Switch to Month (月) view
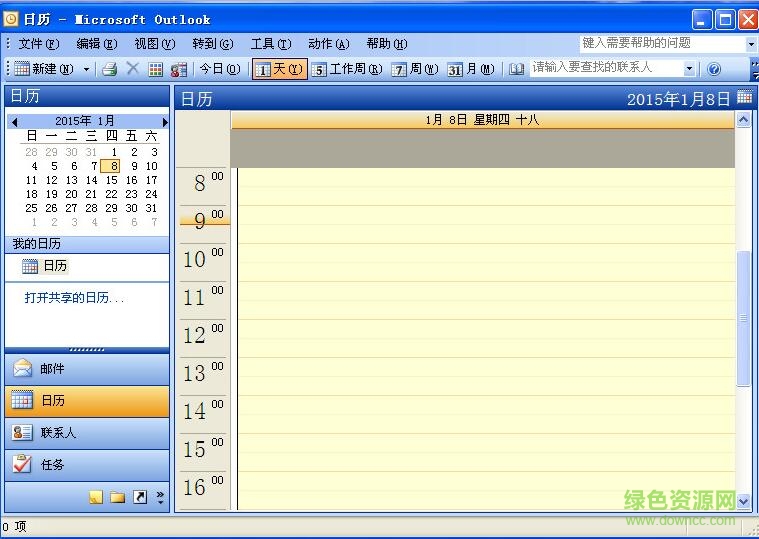The width and height of the screenshot is (759, 539). (x=472, y=69)
